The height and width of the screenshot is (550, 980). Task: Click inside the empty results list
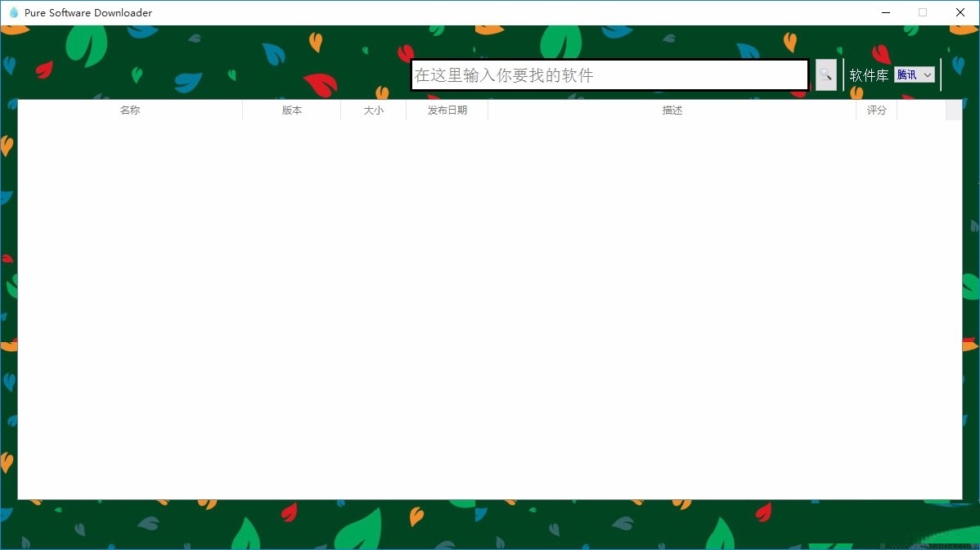(489, 311)
